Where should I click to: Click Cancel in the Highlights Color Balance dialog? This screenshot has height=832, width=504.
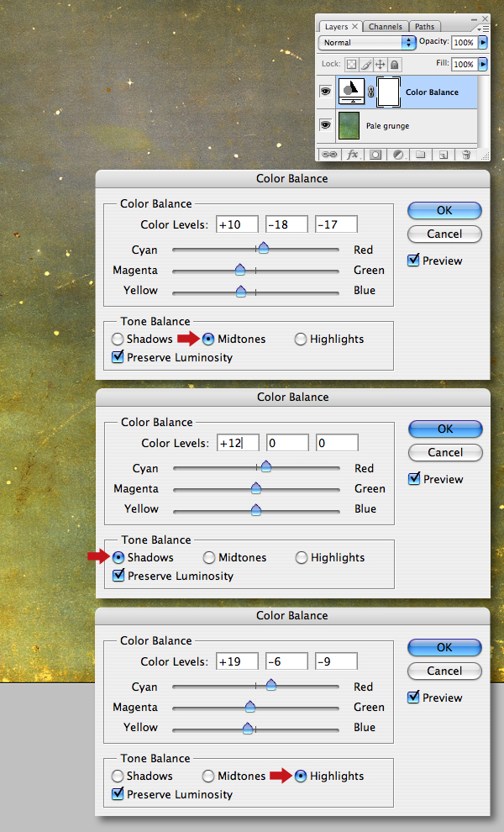pyautogui.click(x=444, y=671)
